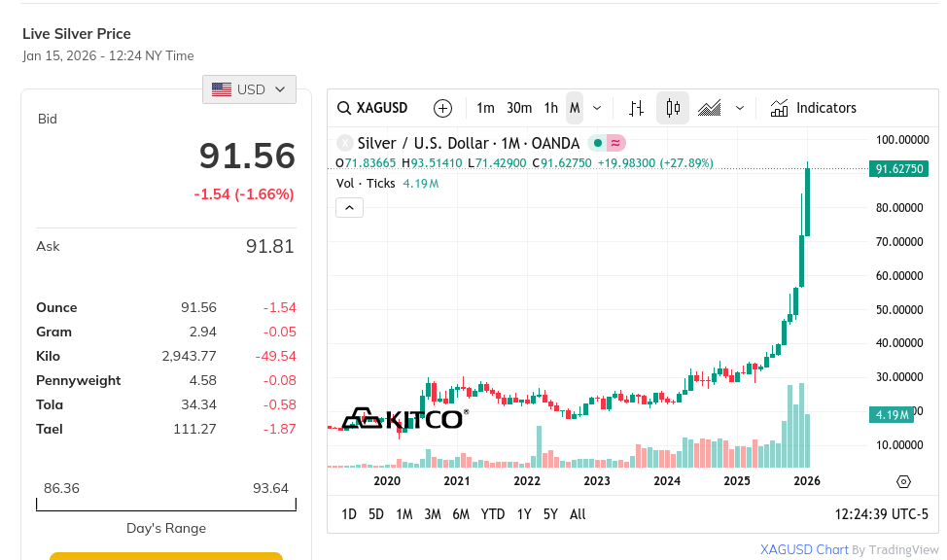Expand the interval dropdown arrow
This screenshot has width=947, height=560.
pyautogui.click(x=597, y=108)
